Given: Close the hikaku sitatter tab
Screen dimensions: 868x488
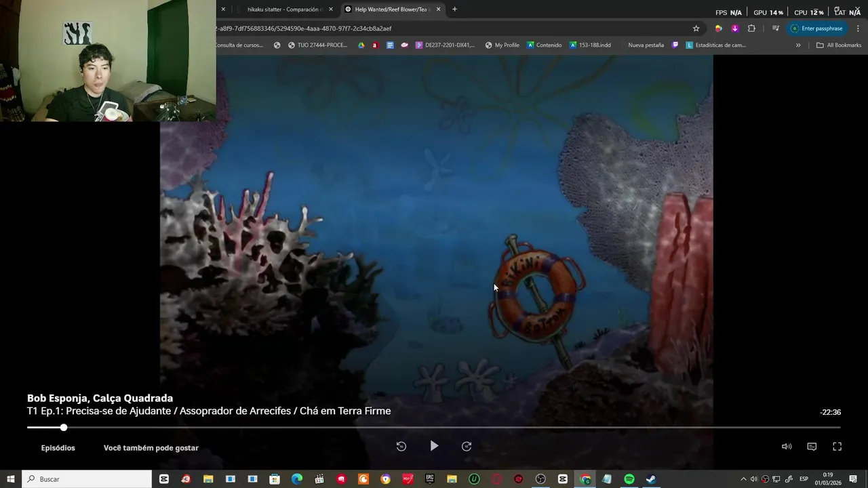Looking at the screenshot, I should click(331, 9).
